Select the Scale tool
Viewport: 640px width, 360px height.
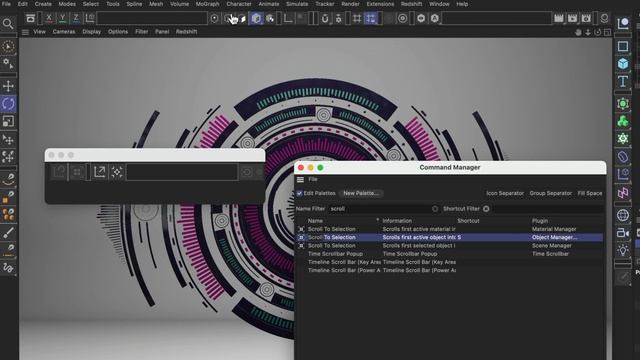8,121
